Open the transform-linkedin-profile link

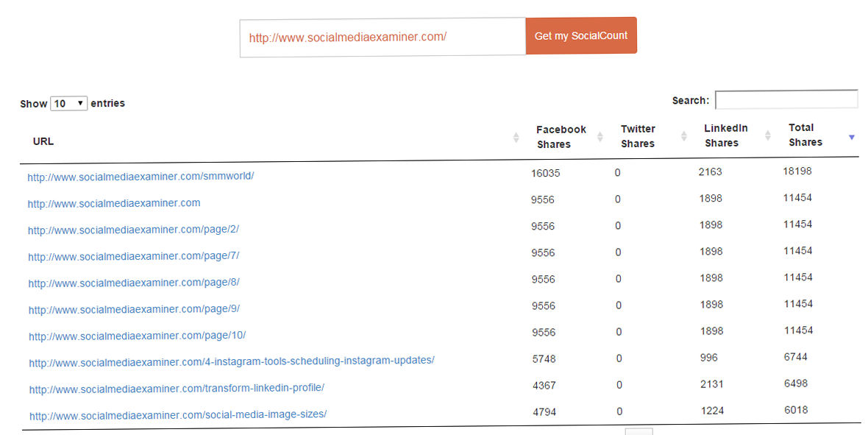[x=177, y=389]
